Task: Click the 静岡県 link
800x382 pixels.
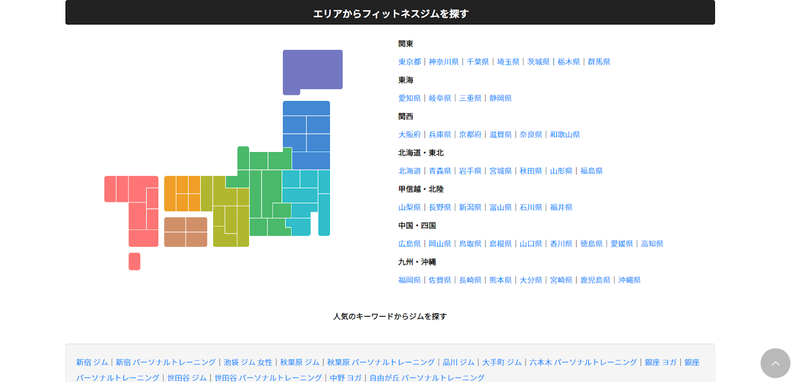Action: click(x=501, y=98)
